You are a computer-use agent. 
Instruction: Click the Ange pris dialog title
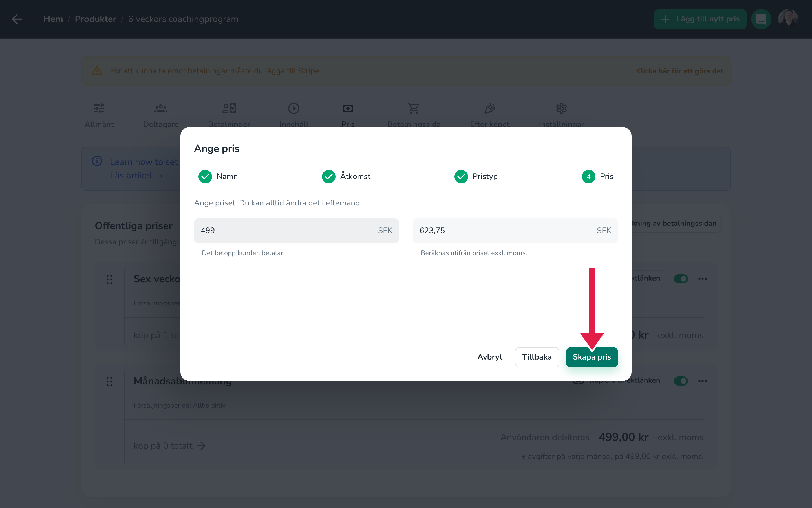coord(217,148)
